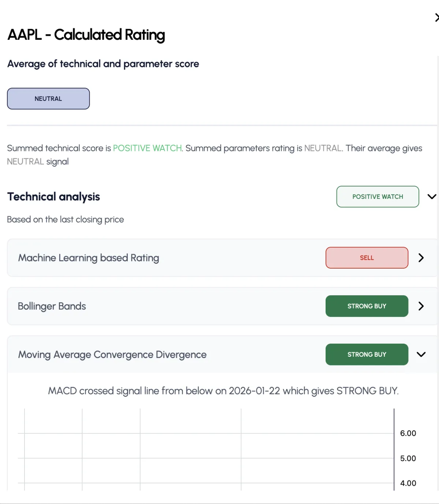Expand the Bollinger Bands row arrow

[421, 306]
